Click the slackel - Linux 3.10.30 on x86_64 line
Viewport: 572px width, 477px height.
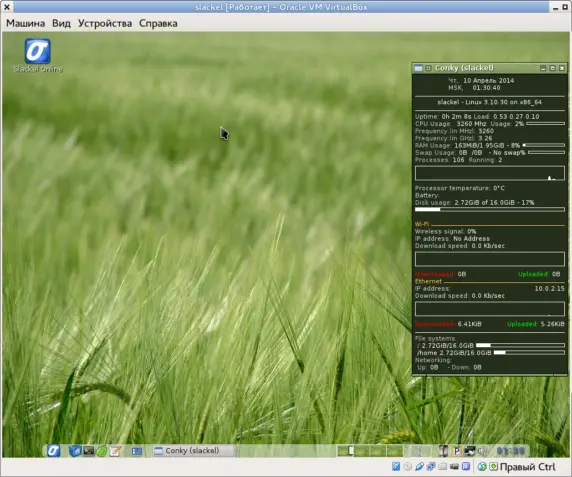489,102
